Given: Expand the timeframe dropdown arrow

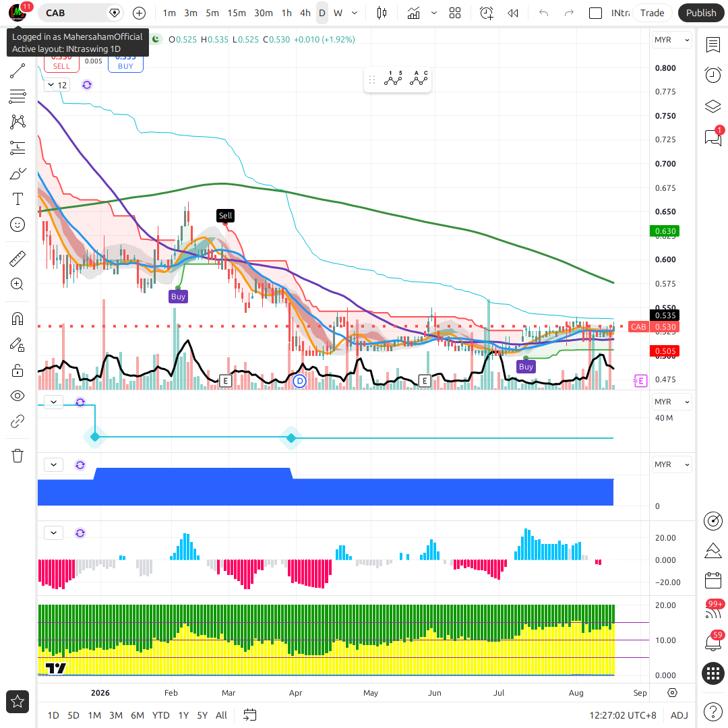Looking at the screenshot, I should 355,13.
